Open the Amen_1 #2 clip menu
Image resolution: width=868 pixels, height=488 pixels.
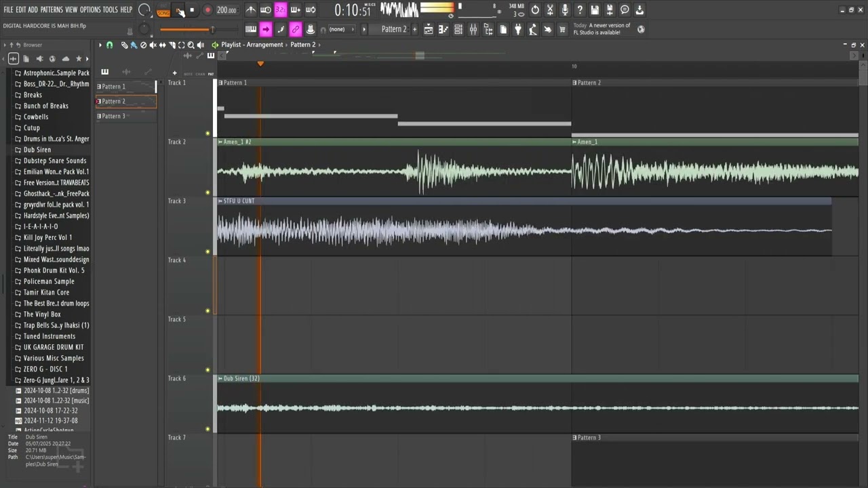220,142
